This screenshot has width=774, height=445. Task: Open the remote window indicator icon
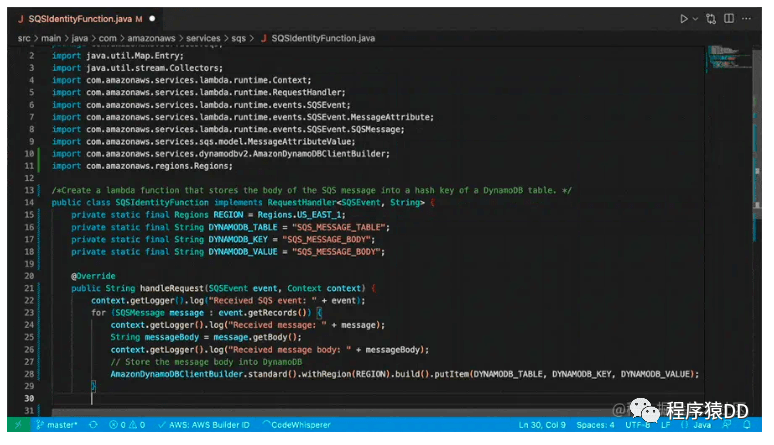click(x=18, y=425)
